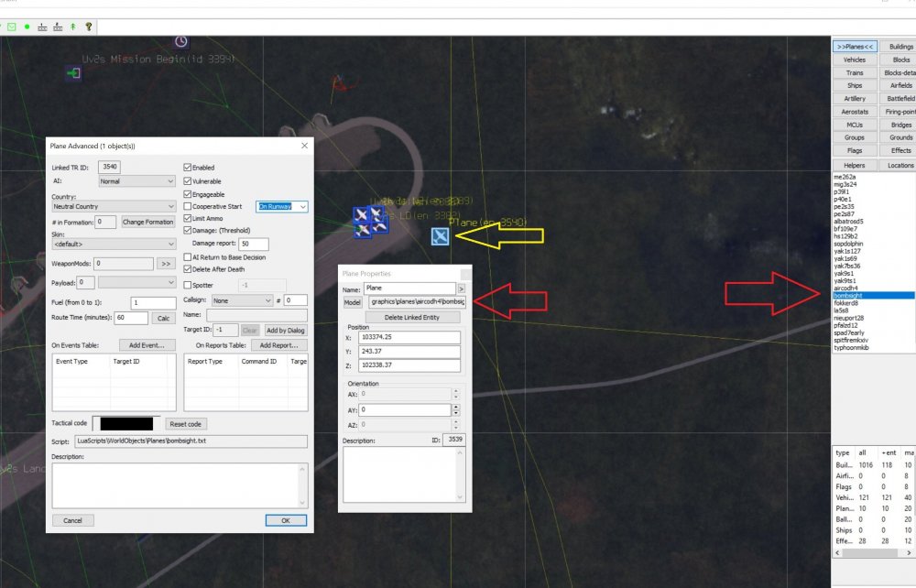Enable the Spotter checkbox
916x588 pixels.
[x=188, y=285]
